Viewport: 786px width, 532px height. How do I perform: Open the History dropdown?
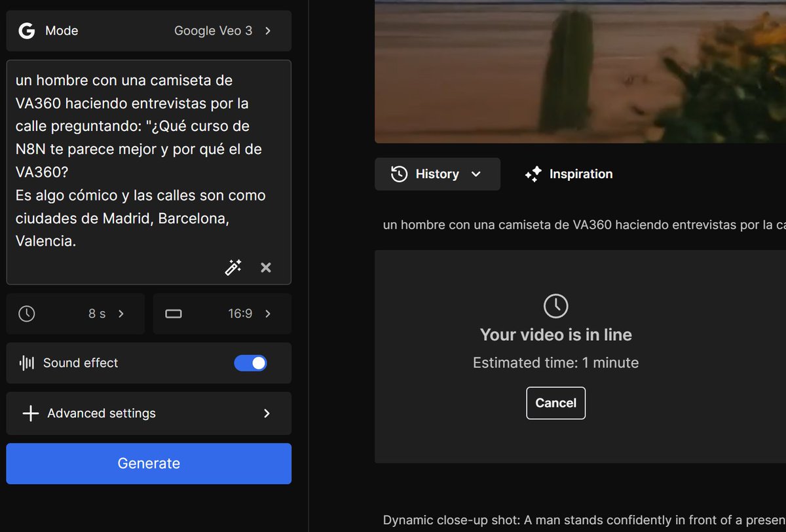click(x=438, y=174)
